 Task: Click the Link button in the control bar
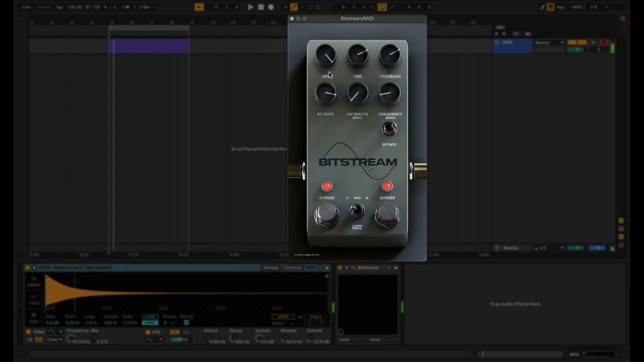(26, 7)
